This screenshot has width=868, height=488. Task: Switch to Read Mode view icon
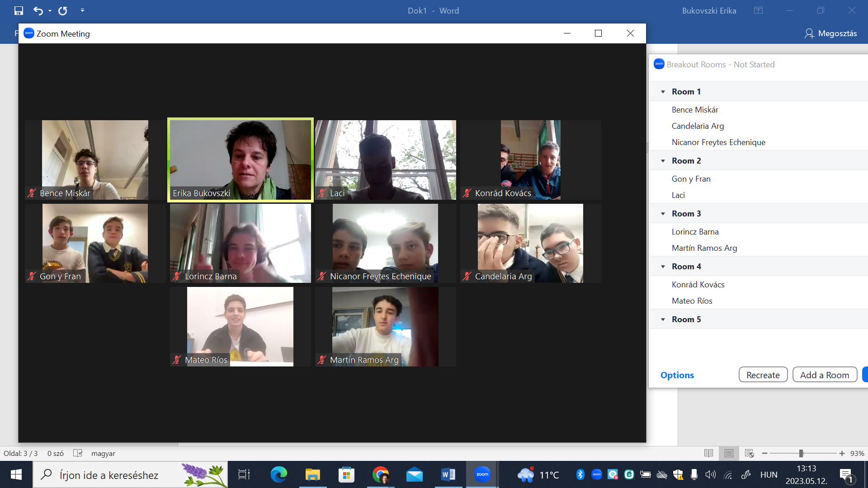(708, 453)
